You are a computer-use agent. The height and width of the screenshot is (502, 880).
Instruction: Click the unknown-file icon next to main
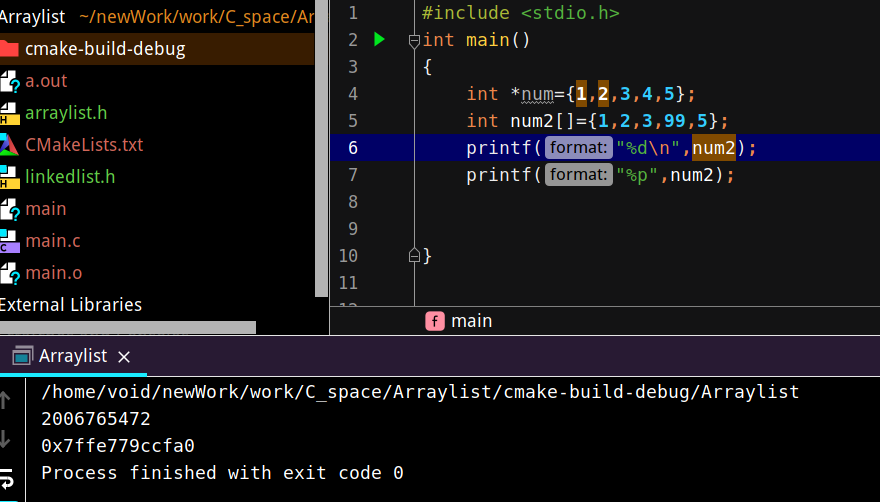pyautogui.click(x=10, y=209)
